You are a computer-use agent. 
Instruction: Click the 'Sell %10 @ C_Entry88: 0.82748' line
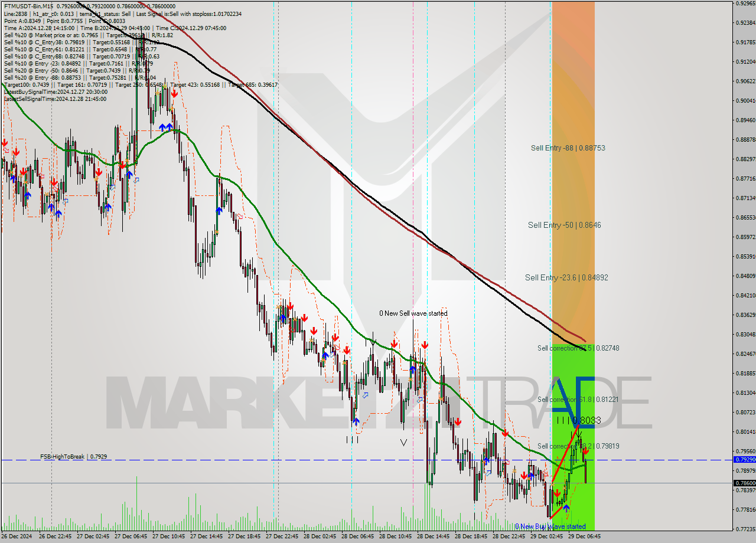click(x=81, y=56)
